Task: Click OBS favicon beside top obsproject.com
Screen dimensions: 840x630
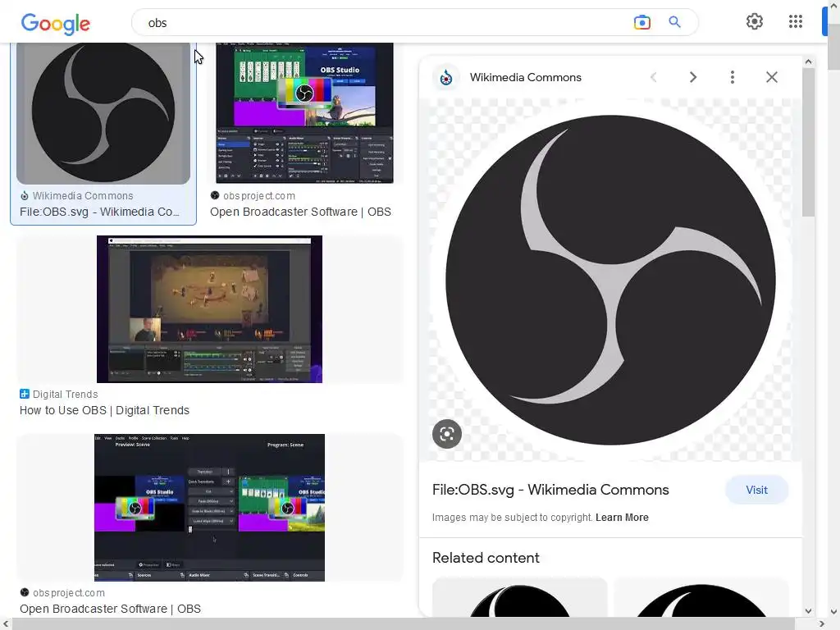Action: [x=215, y=195]
